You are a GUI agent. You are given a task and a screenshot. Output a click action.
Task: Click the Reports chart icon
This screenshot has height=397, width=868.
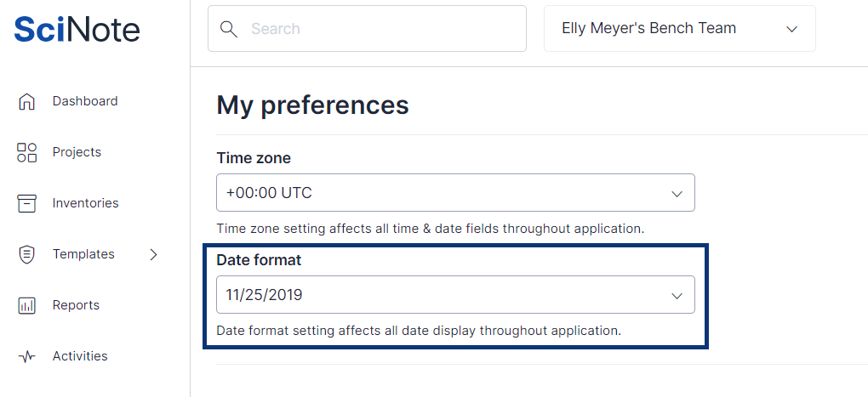pyautogui.click(x=27, y=305)
